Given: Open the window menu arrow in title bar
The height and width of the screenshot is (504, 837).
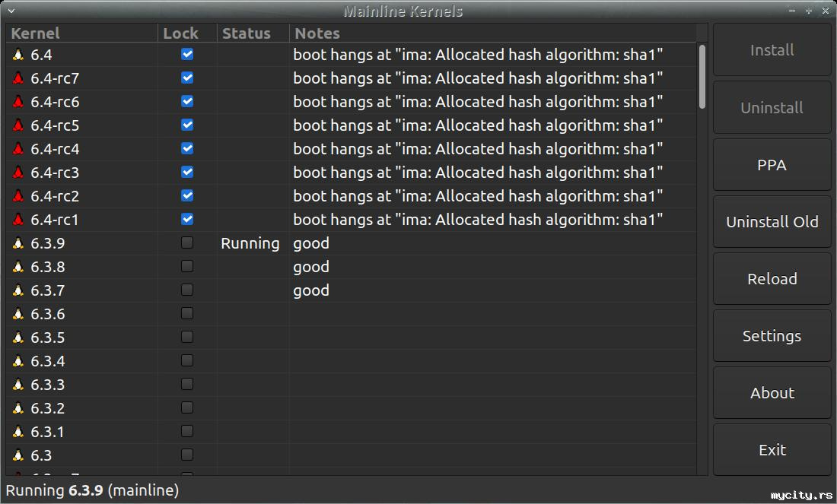Looking at the screenshot, I should [11, 11].
